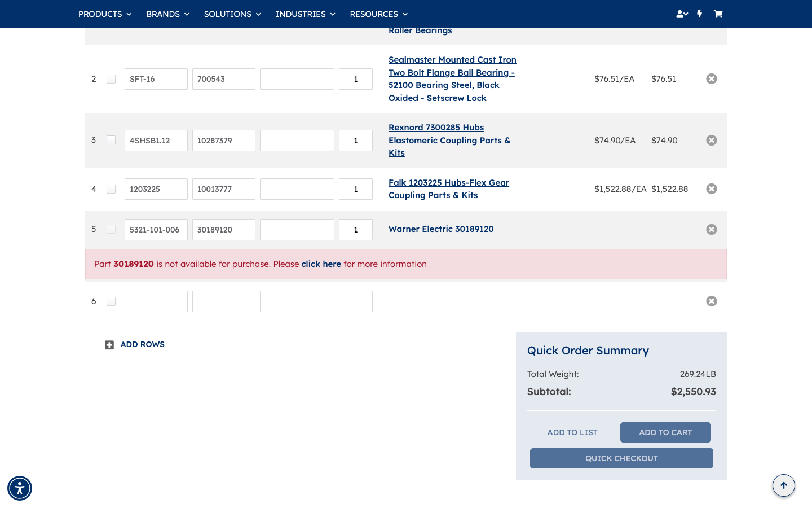
Task: Open the Rexnord 7300285 Hubs product link
Action: pos(449,141)
